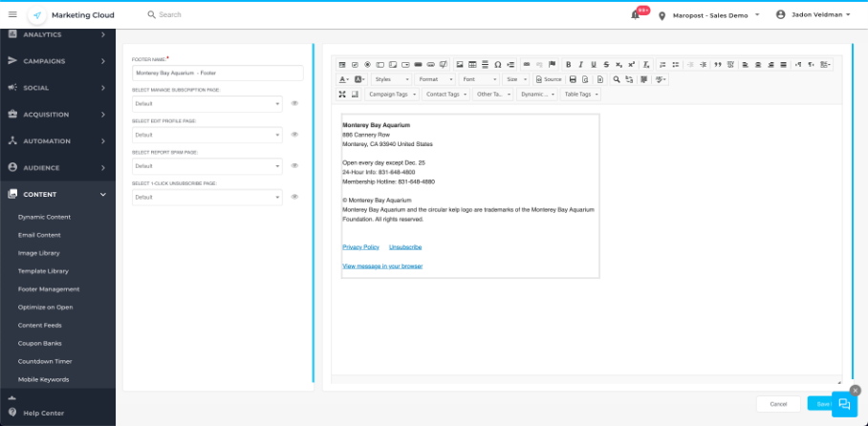Click the Cancel button
The image size is (868, 426).
click(x=778, y=404)
